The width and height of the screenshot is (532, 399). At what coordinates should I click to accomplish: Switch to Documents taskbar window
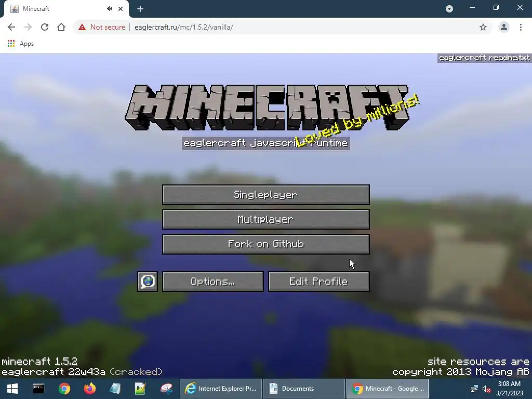click(x=304, y=389)
